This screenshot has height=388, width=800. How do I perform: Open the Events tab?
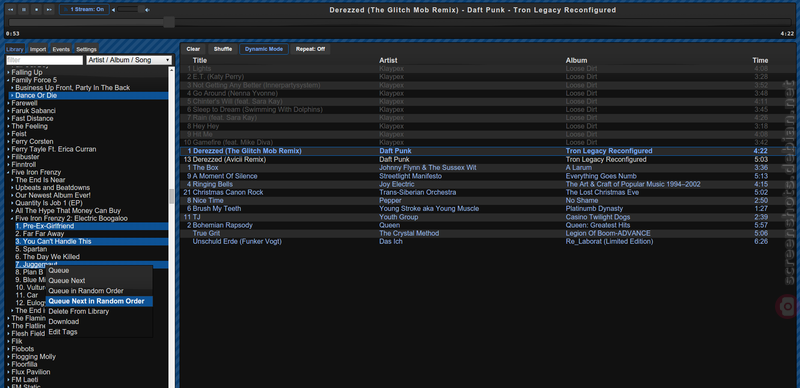pos(61,50)
